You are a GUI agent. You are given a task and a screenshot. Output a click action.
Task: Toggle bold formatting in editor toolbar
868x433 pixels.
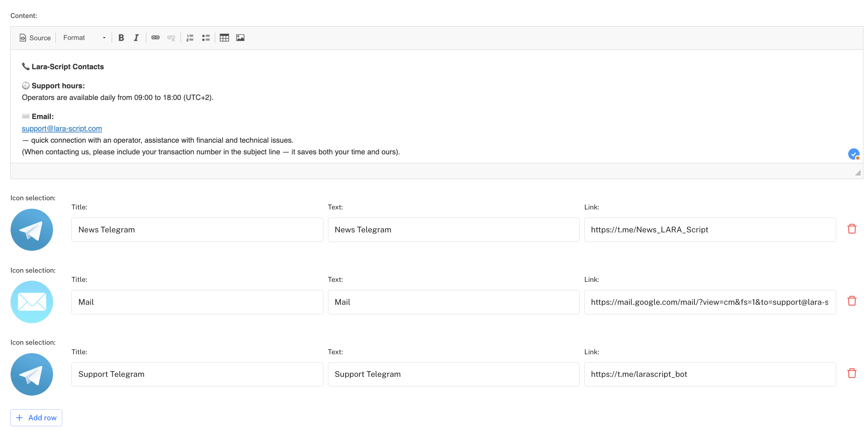click(121, 38)
